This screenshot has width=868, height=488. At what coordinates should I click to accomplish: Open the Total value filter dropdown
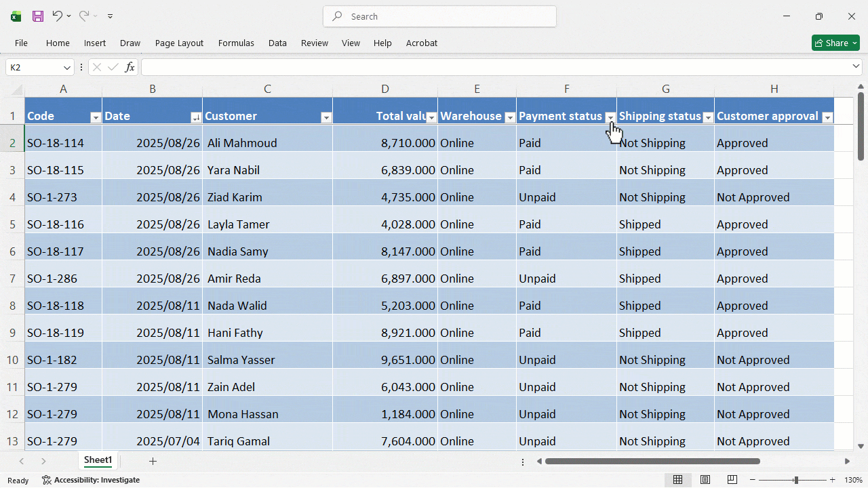point(431,117)
